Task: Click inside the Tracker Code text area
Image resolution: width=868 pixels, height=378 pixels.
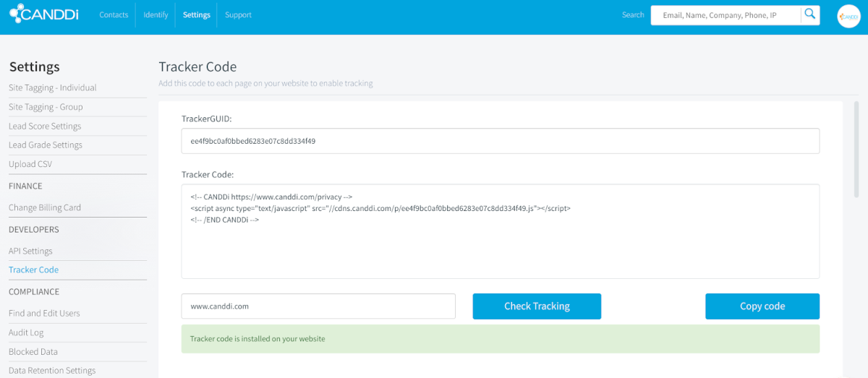Action: click(500, 231)
